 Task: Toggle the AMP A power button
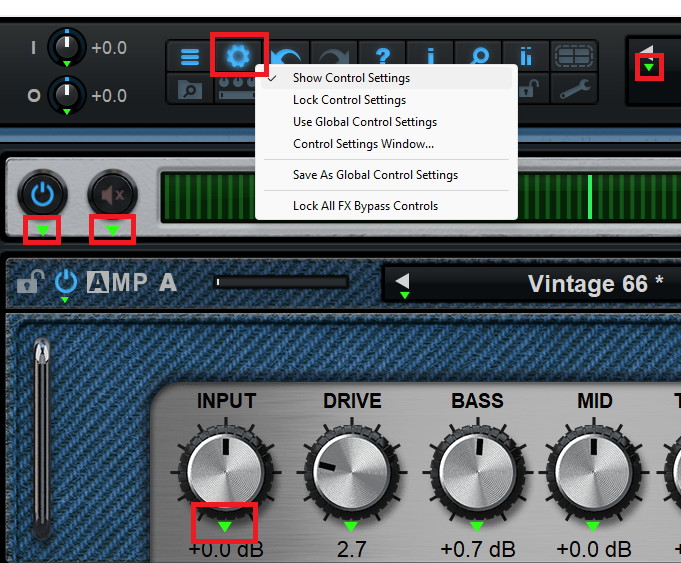pos(66,282)
